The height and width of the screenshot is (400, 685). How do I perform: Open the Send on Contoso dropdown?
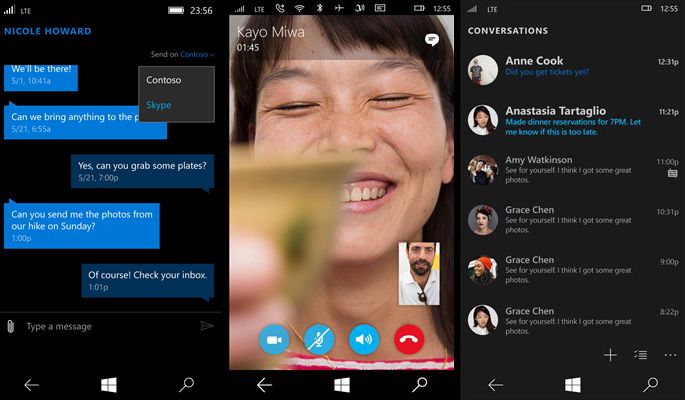click(x=183, y=55)
